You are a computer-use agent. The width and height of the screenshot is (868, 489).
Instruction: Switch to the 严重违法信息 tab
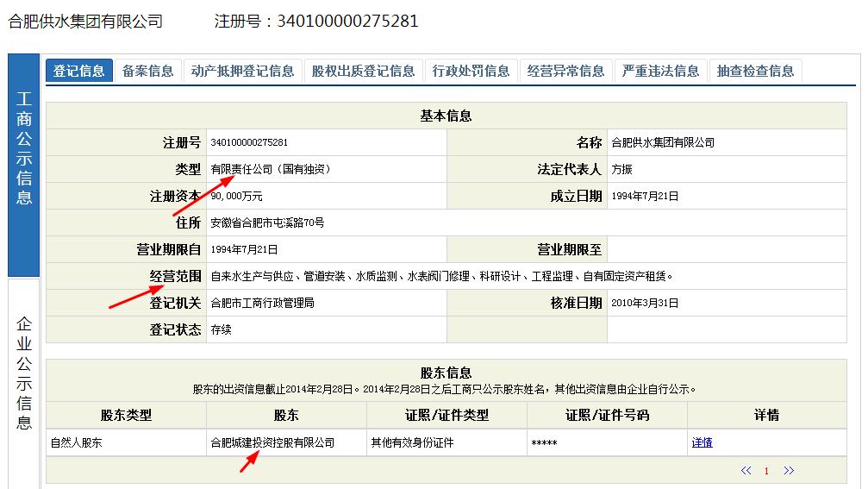tap(660, 71)
